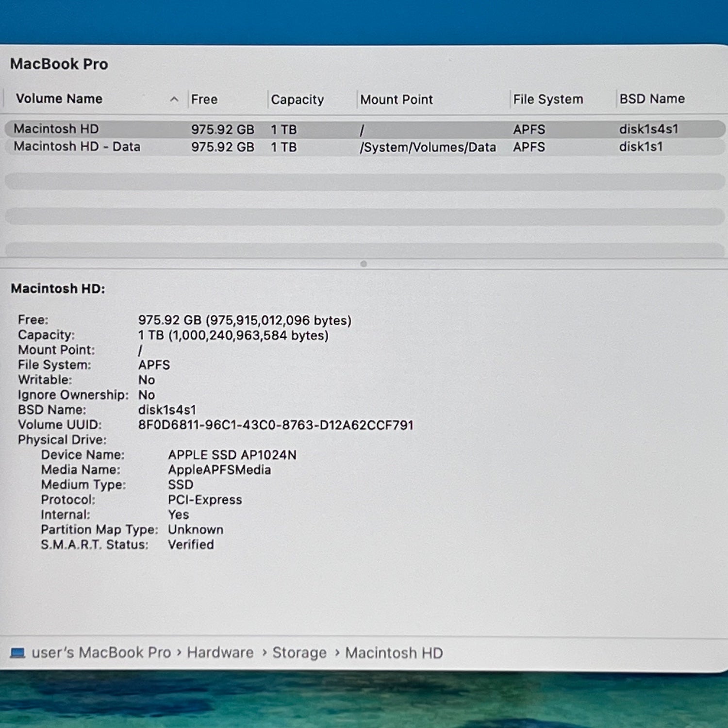The width and height of the screenshot is (728, 728).
Task: Click the Volume UUID value text
Action: pyautogui.click(x=276, y=425)
